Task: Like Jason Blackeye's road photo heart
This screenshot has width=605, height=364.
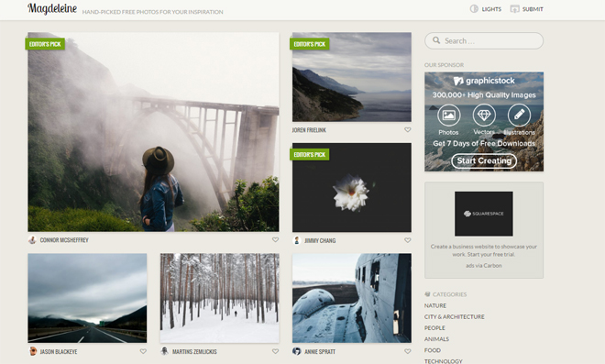Action: [x=143, y=351]
